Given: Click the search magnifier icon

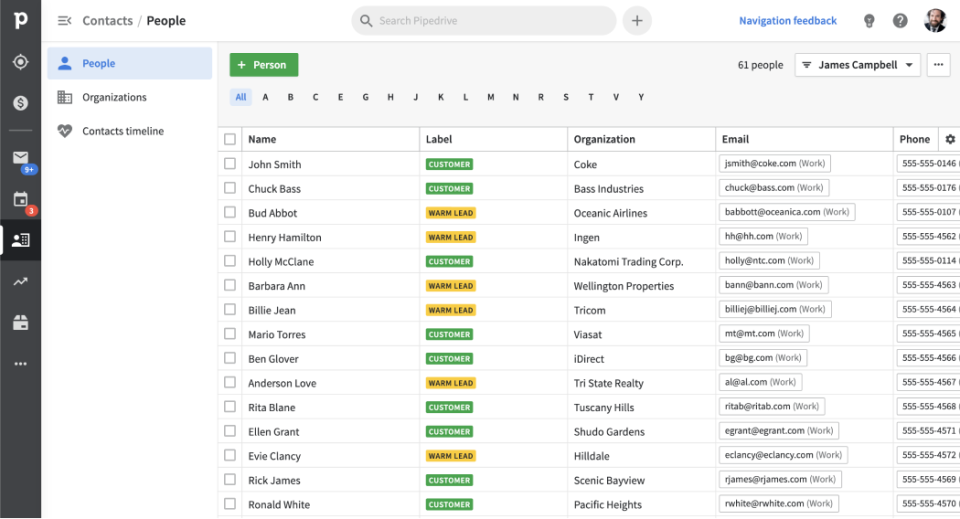Looking at the screenshot, I should pos(366,21).
